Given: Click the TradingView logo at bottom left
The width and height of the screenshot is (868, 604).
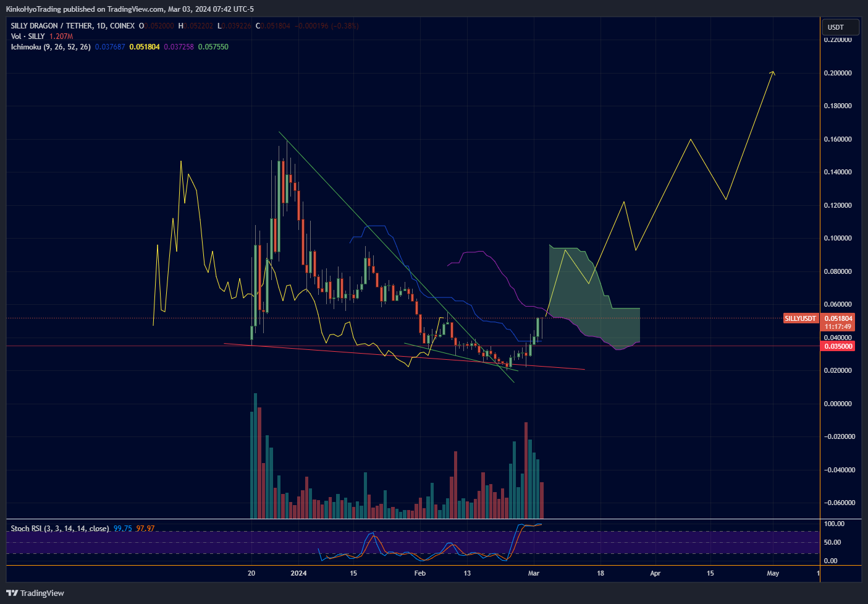Looking at the screenshot, I should coord(35,593).
